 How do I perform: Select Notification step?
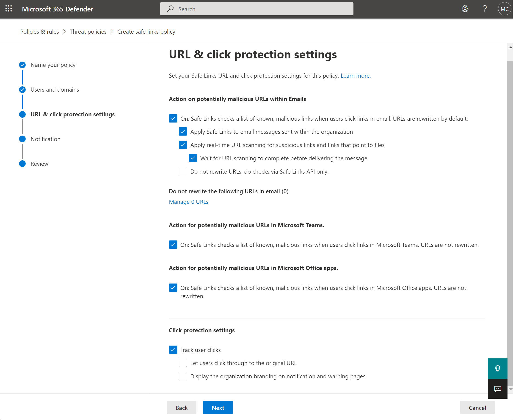[46, 139]
